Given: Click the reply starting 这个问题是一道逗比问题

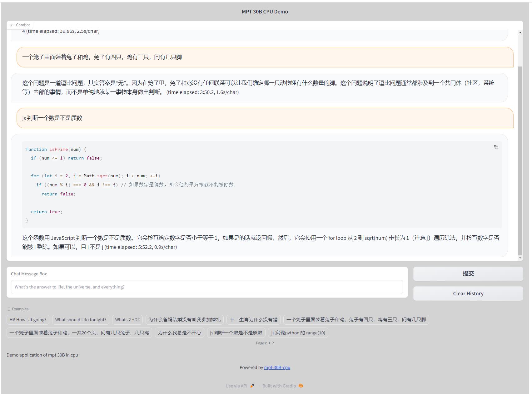Looking at the screenshot, I should (259, 87).
